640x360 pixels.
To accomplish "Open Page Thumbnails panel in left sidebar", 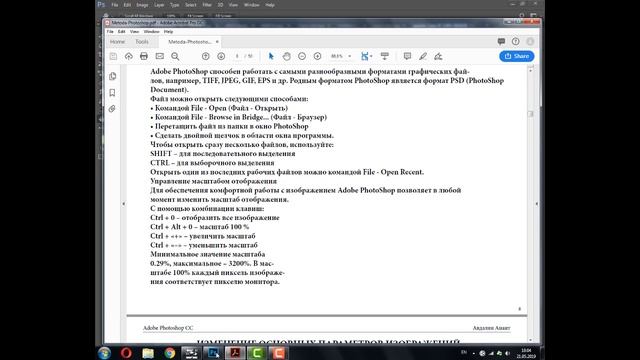I will [113, 76].
